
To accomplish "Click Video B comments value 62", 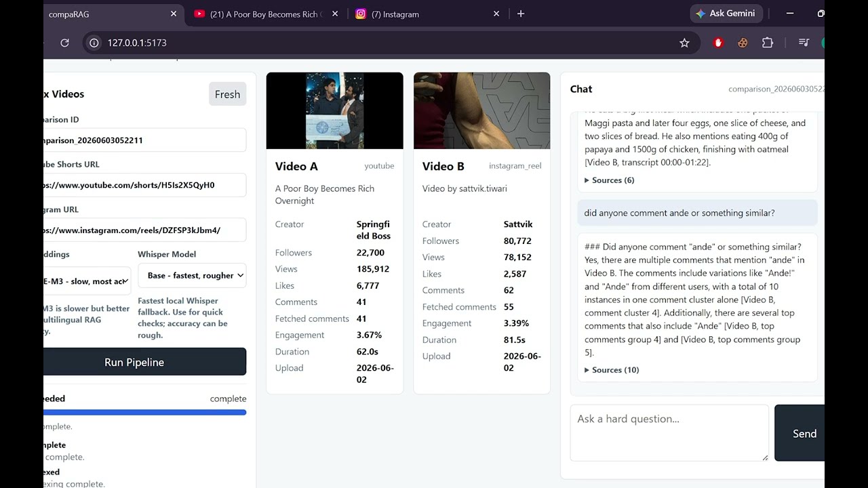I will pos(509,291).
